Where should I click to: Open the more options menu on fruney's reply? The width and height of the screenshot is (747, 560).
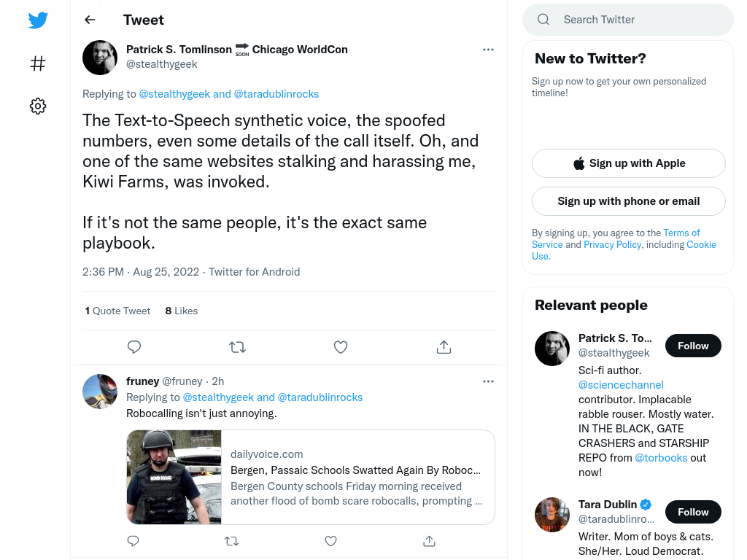(488, 381)
